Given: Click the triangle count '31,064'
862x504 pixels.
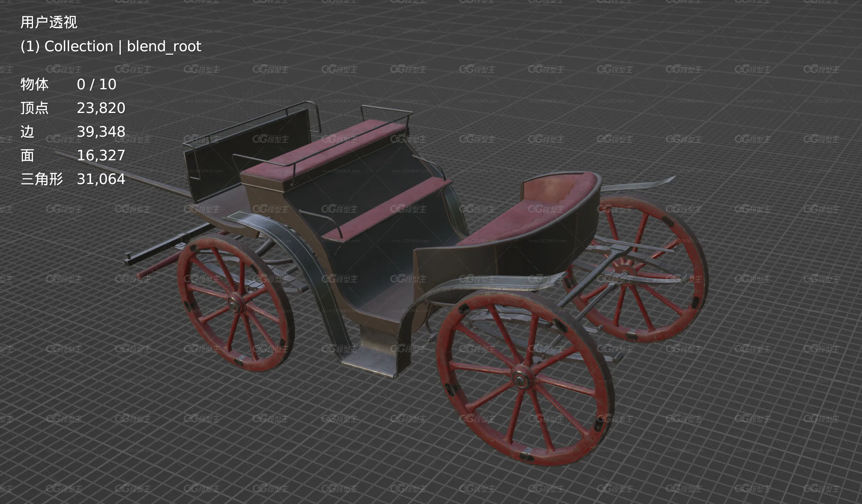Looking at the screenshot, I should coord(101,179).
